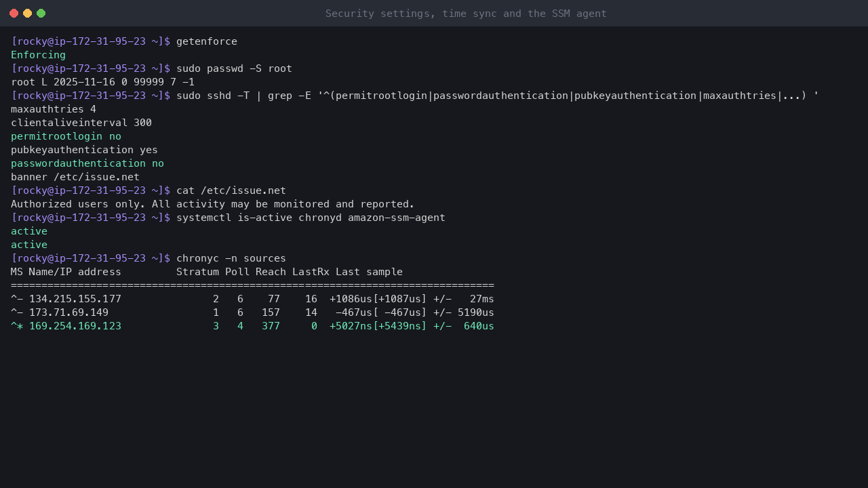Click the 'sudo passwd -S root' command
Image resolution: width=868 pixels, height=488 pixels.
[234, 68]
